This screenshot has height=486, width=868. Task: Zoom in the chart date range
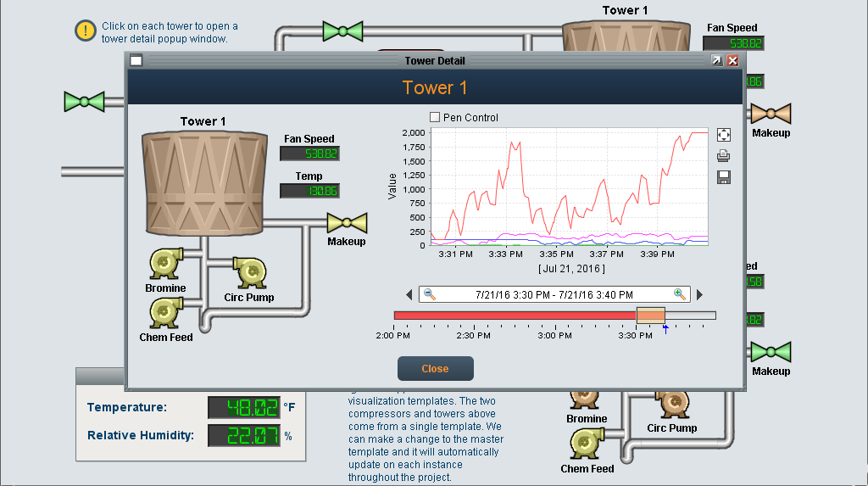(x=679, y=294)
